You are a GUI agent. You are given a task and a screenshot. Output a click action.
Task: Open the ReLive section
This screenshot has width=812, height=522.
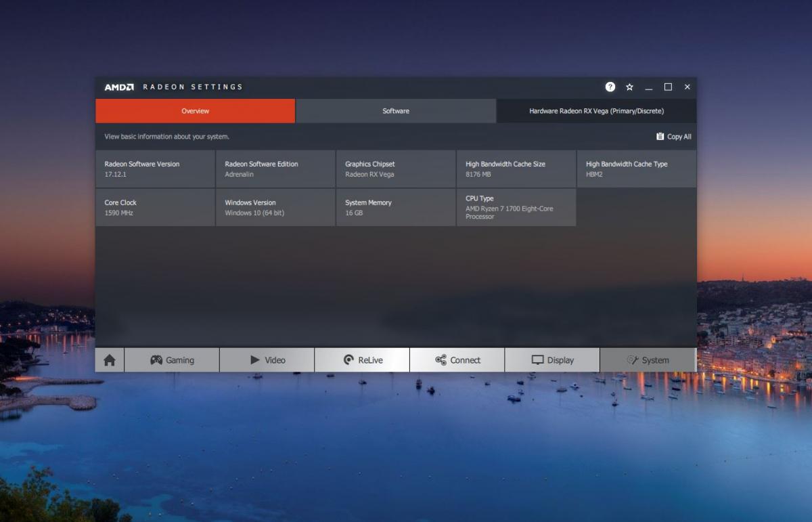coord(362,360)
